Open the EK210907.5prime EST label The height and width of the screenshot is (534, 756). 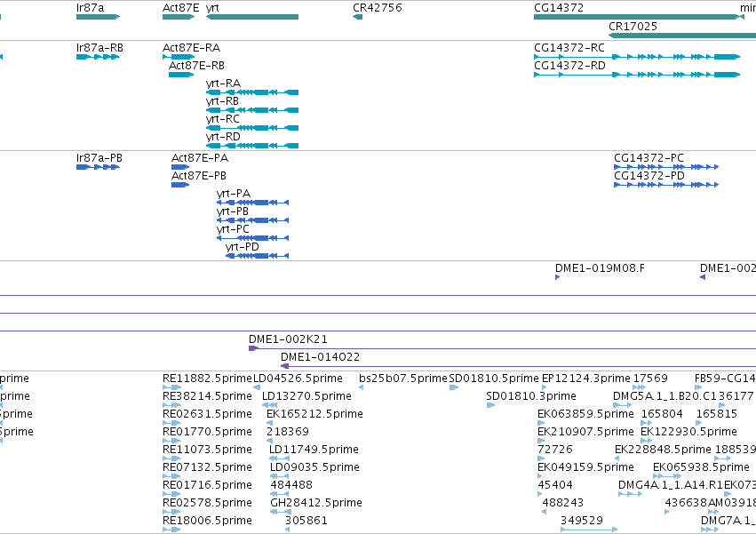(x=585, y=432)
